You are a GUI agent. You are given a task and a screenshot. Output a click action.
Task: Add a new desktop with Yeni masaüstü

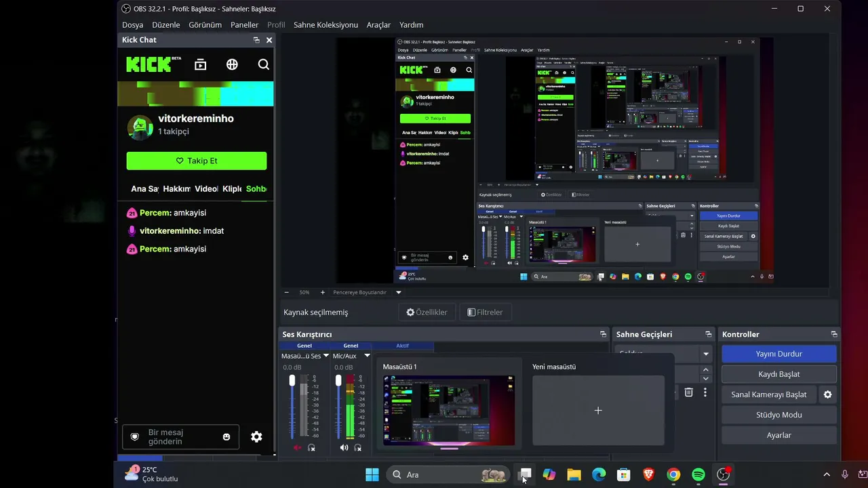click(598, 411)
